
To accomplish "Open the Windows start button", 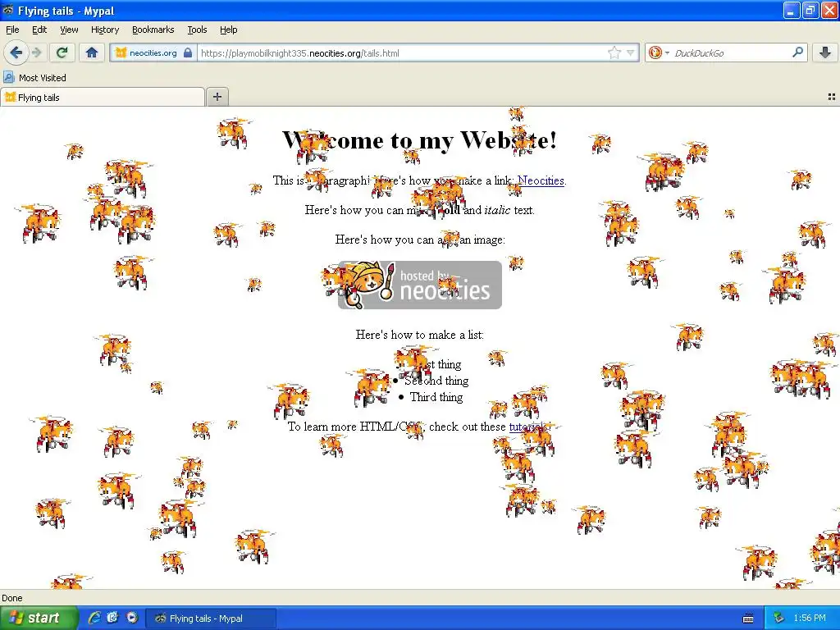I will (x=39, y=619).
